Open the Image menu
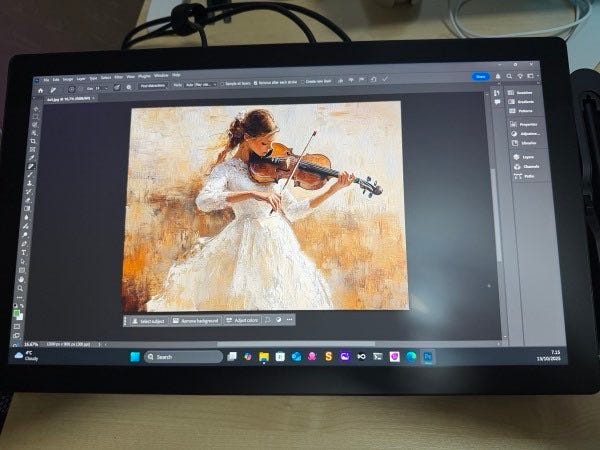This screenshot has width=600, height=450. tap(68, 79)
